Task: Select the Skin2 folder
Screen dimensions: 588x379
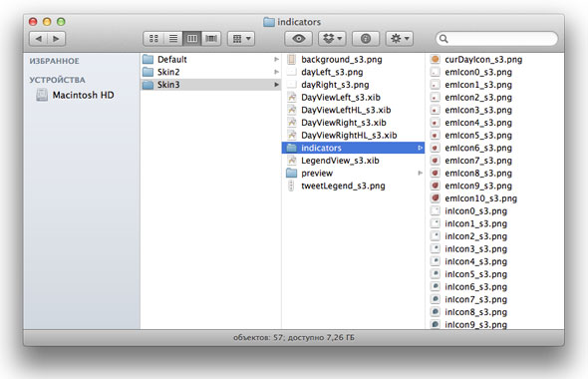Action: click(x=210, y=72)
